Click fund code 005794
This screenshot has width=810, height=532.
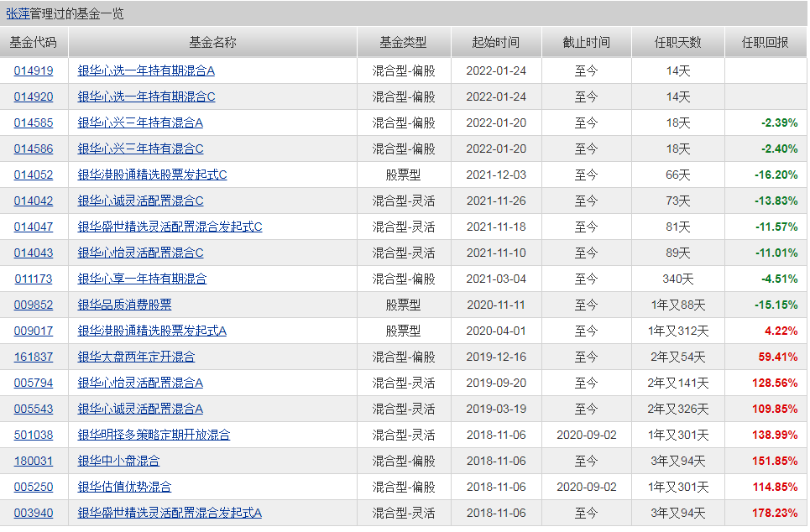34,383
